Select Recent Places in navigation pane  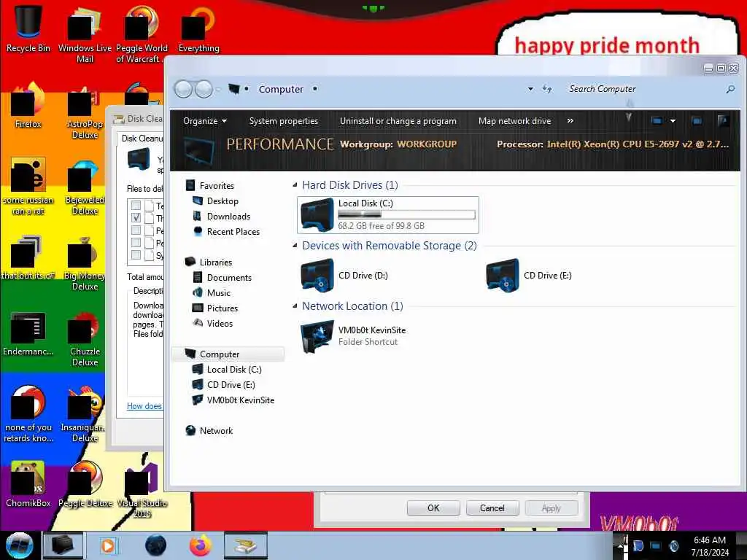(233, 231)
